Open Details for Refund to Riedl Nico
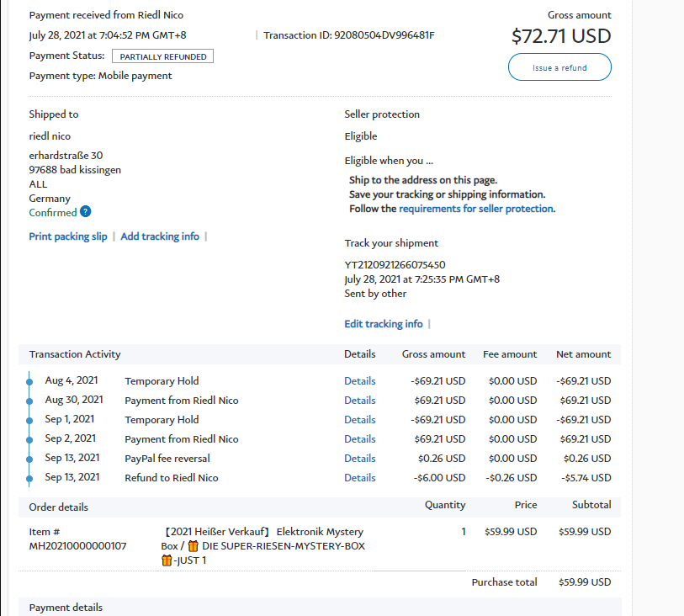Image resolution: width=684 pixels, height=616 pixels. (x=359, y=478)
